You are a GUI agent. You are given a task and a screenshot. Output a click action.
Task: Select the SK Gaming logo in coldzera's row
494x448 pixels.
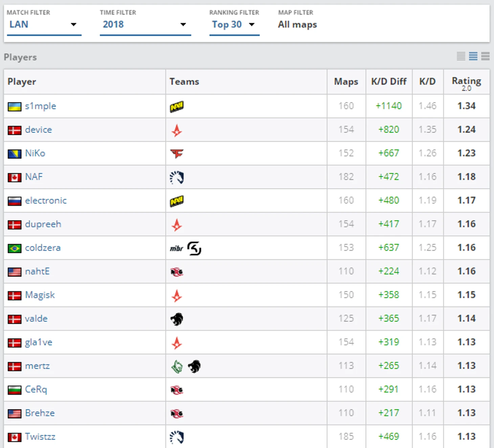click(194, 249)
